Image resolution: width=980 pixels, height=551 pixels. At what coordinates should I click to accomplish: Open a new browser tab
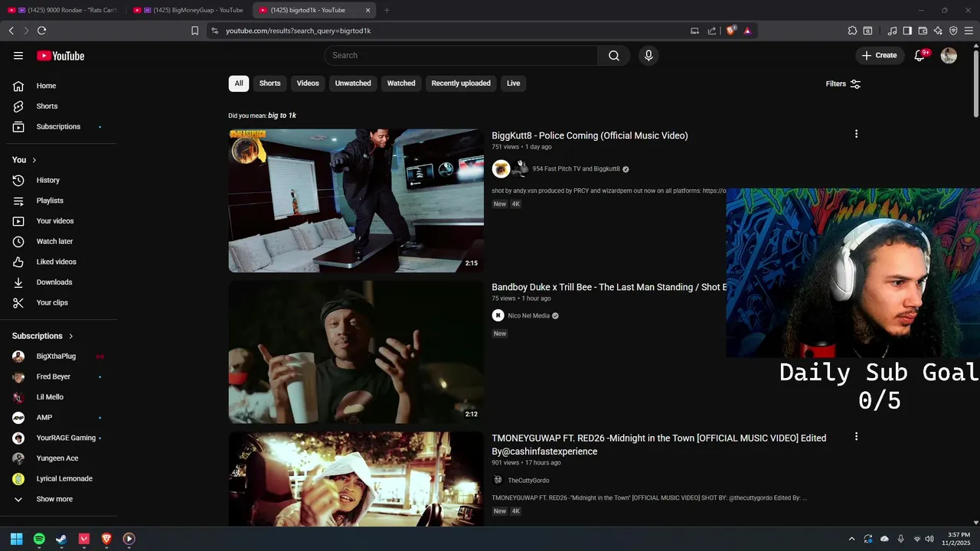pos(387,10)
